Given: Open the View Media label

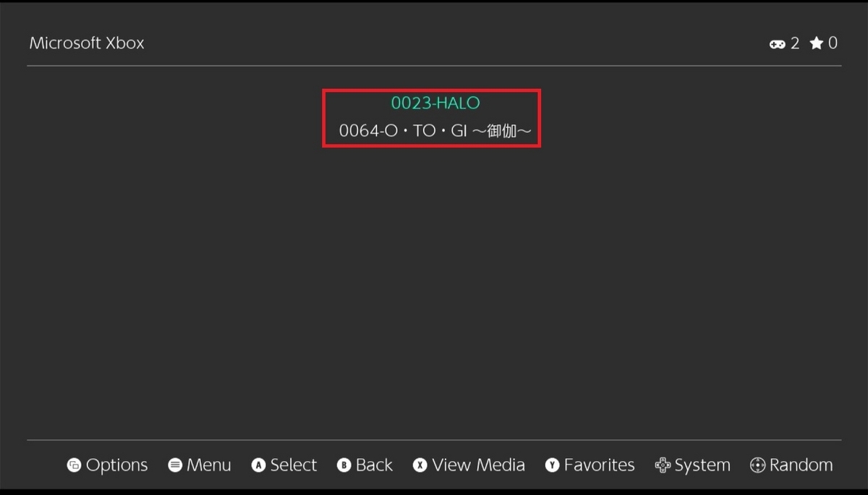Looking at the screenshot, I should point(478,465).
